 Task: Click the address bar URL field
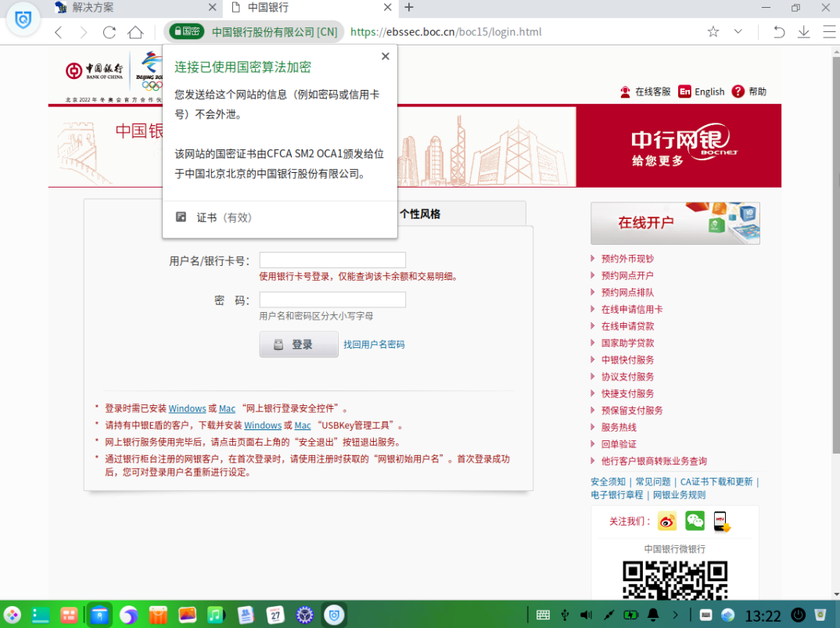pyautogui.click(x=446, y=32)
